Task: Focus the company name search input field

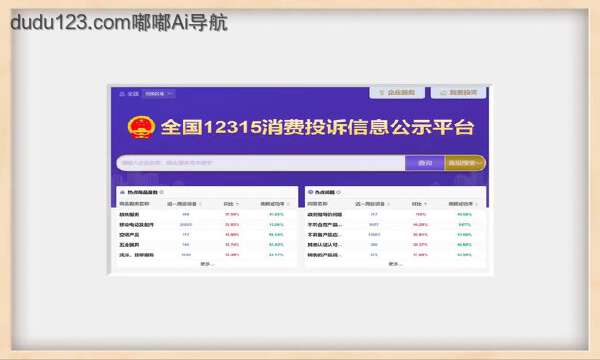Action: (261, 163)
